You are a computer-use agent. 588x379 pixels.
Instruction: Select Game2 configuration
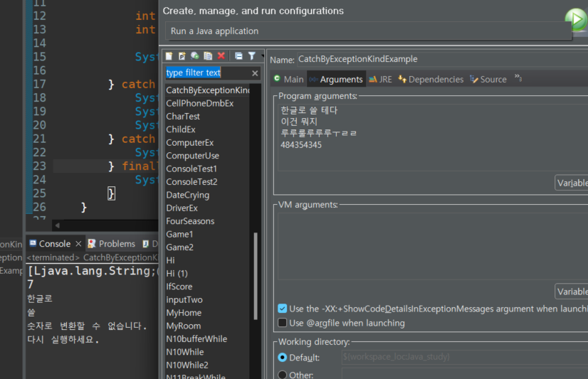179,247
